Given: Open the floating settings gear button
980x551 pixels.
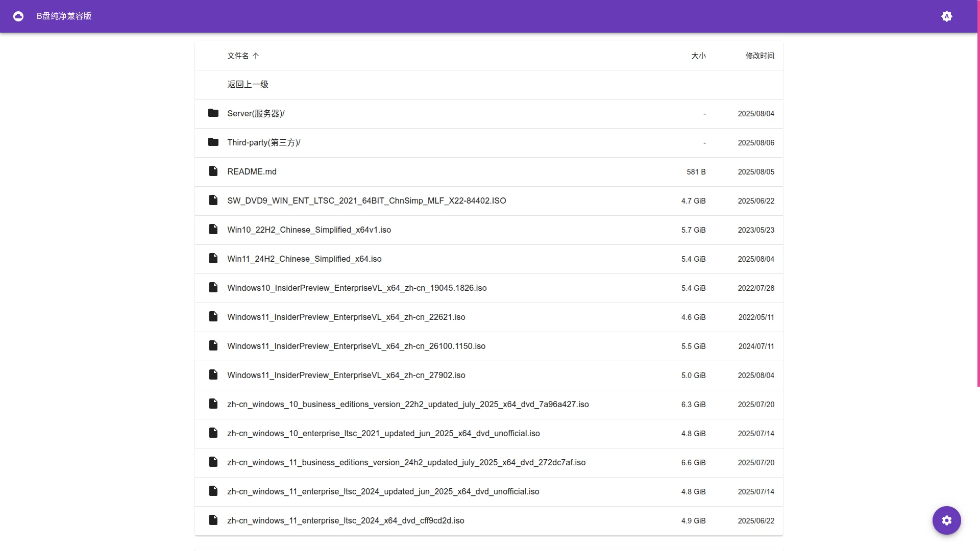Looking at the screenshot, I should pyautogui.click(x=946, y=520).
